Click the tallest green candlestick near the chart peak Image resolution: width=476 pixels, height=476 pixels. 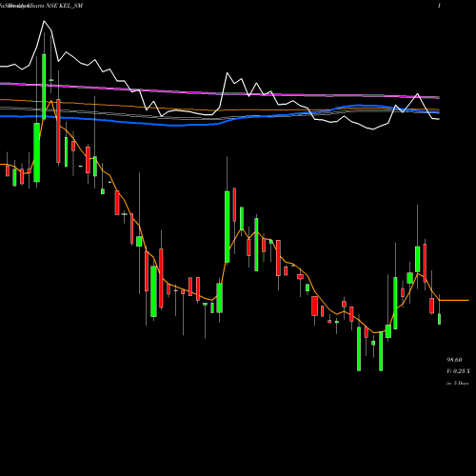(44, 87)
